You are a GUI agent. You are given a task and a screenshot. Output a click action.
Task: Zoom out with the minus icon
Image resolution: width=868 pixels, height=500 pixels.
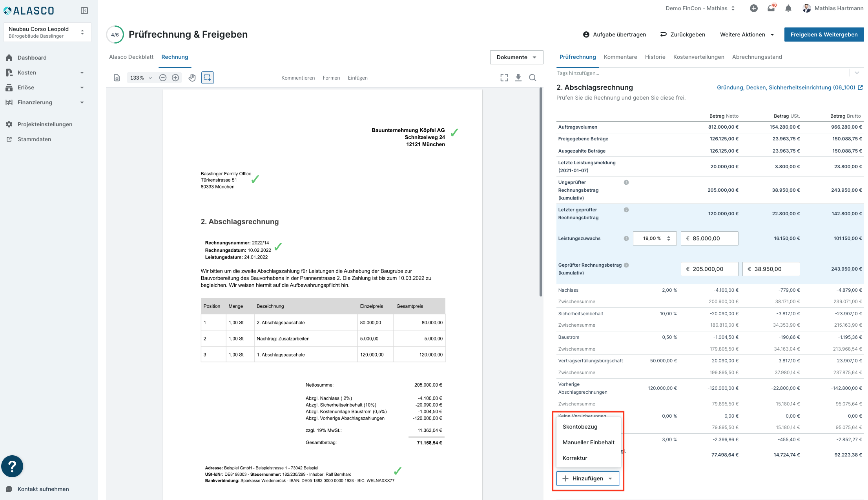[x=163, y=78]
